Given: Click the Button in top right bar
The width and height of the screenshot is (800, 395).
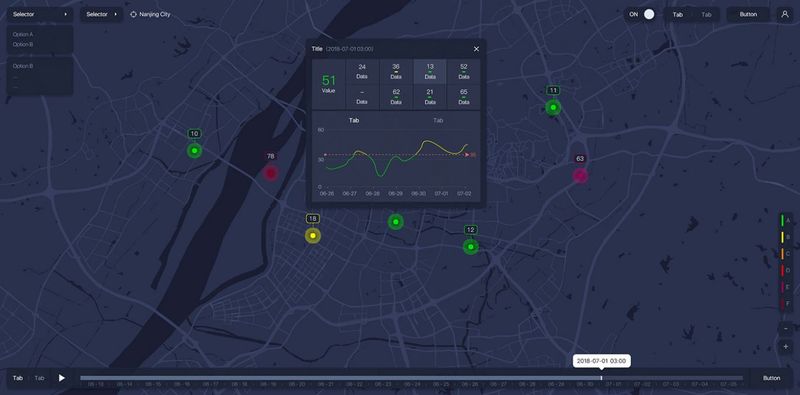Looking at the screenshot, I should [748, 14].
